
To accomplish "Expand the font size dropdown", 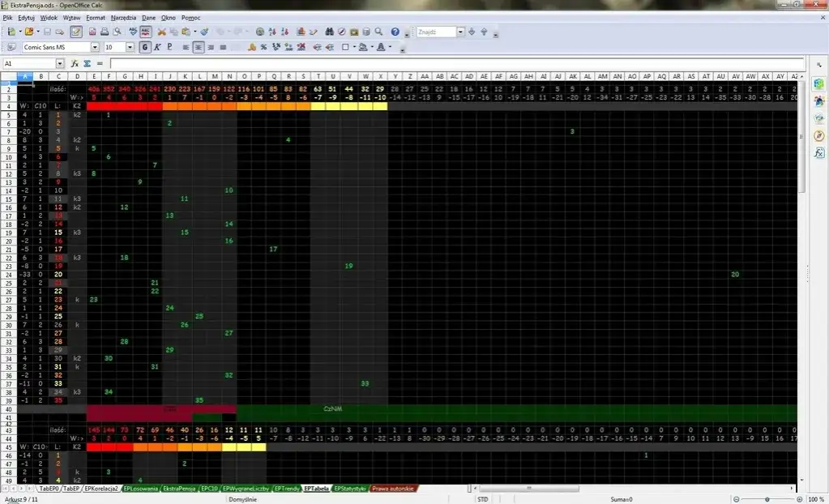I will coord(131,47).
